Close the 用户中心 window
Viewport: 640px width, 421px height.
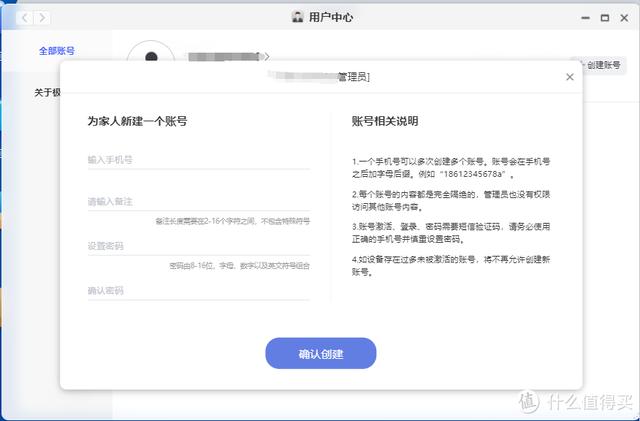(624, 18)
